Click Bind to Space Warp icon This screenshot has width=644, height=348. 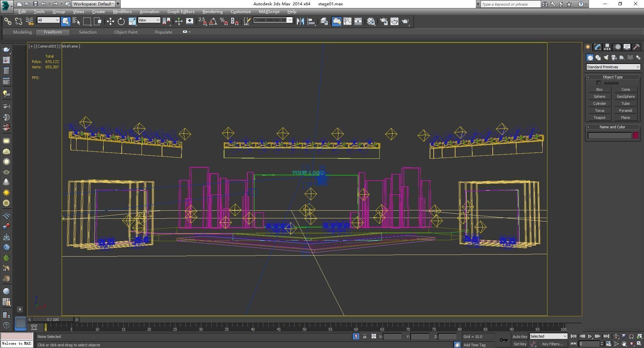coord(30,21)
